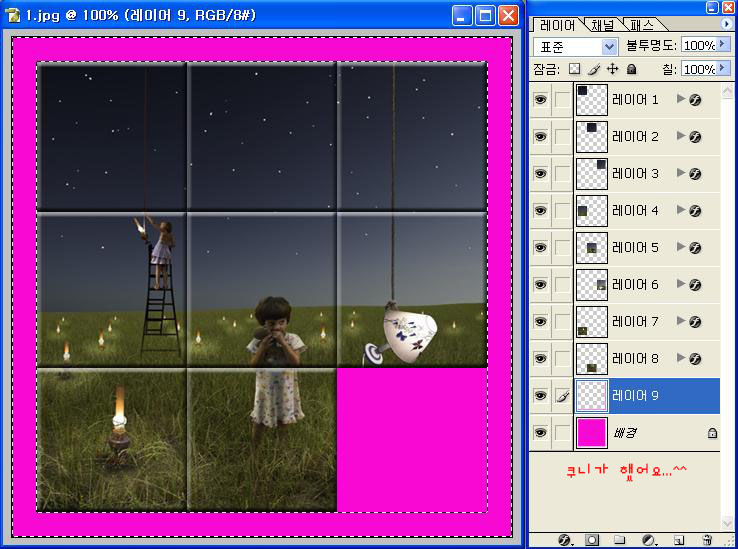
Task: Lock image pixels brush icon
Action: 594,69
